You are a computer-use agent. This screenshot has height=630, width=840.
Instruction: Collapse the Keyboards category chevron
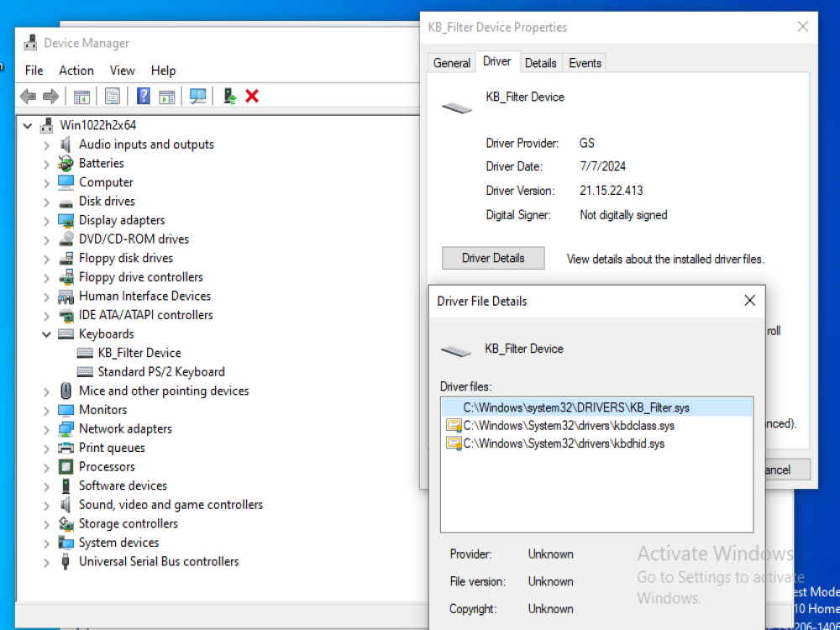pos(46,334)
